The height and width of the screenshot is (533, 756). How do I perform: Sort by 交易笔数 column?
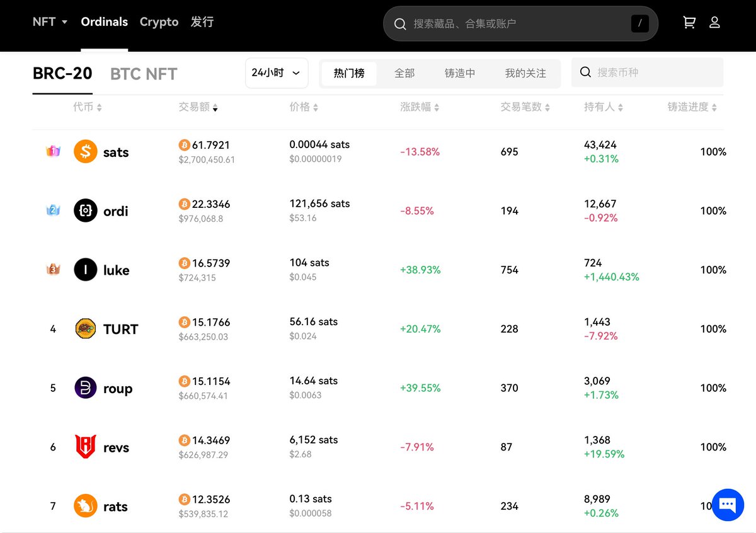click(525, 107)
